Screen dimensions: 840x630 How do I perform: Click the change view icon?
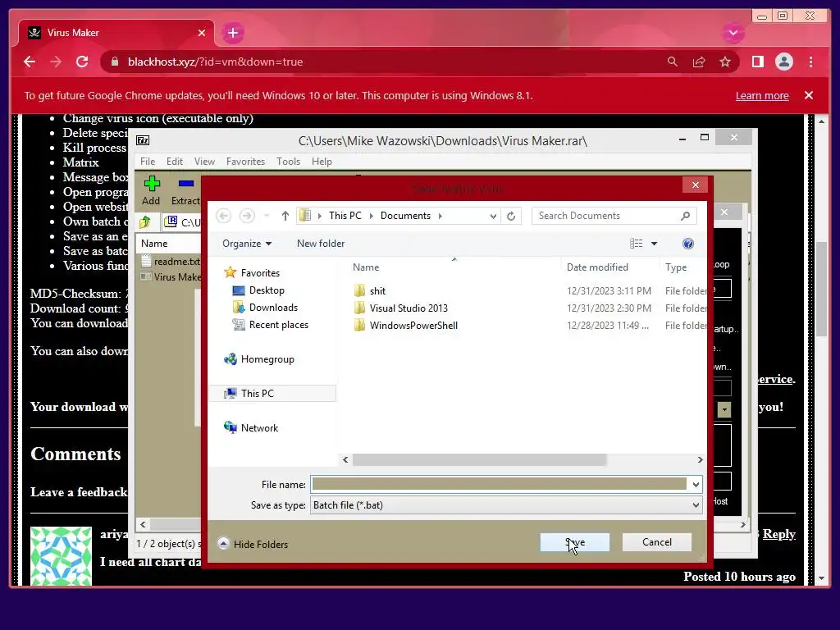[636, 244]
